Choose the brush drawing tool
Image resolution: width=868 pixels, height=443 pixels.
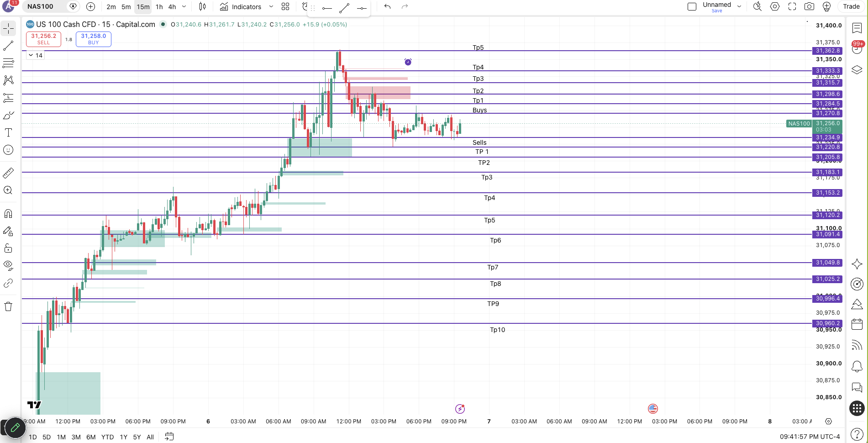[x=8, y=115]
